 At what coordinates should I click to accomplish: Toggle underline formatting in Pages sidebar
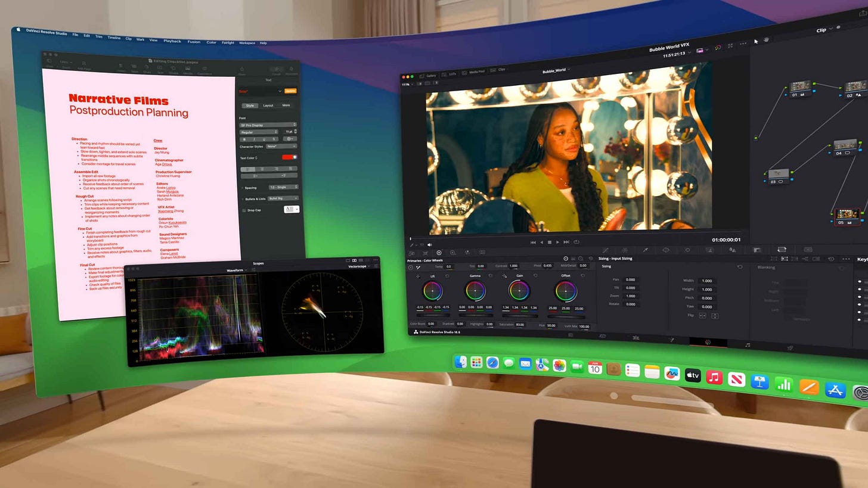tap(265, 139)
